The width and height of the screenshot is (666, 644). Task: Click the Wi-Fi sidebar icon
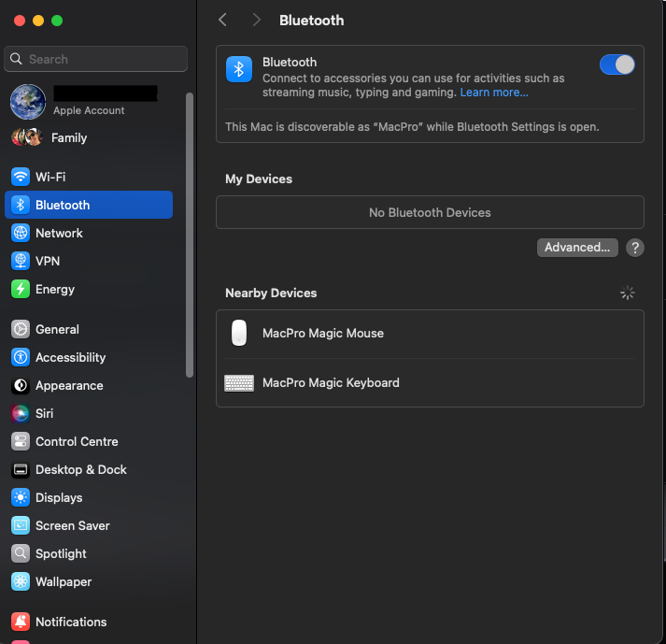(x=21, y=177)
